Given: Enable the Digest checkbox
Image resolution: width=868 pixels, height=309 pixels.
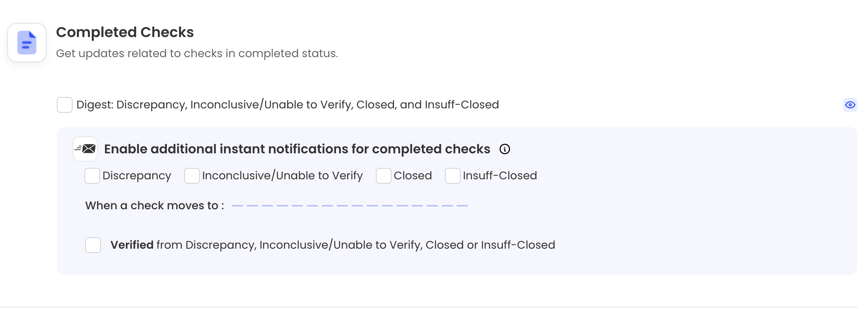Looking at the screenshot, I should tap(65, 105).
